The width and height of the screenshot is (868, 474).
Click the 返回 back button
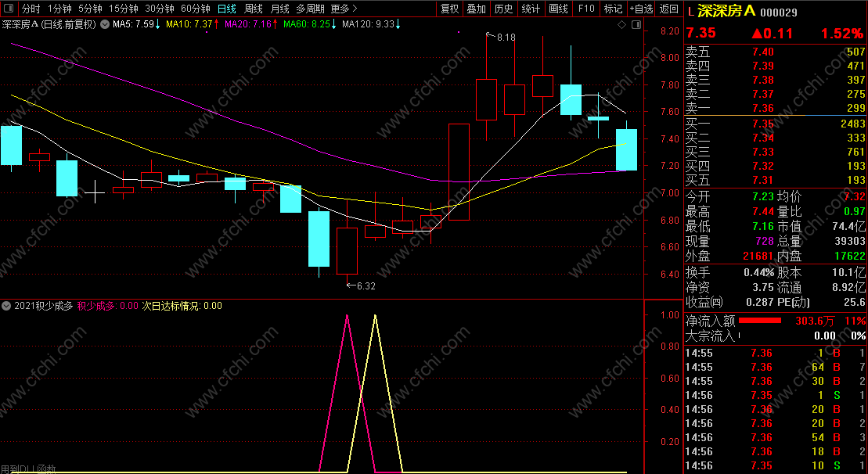click(x=669, y=9)
